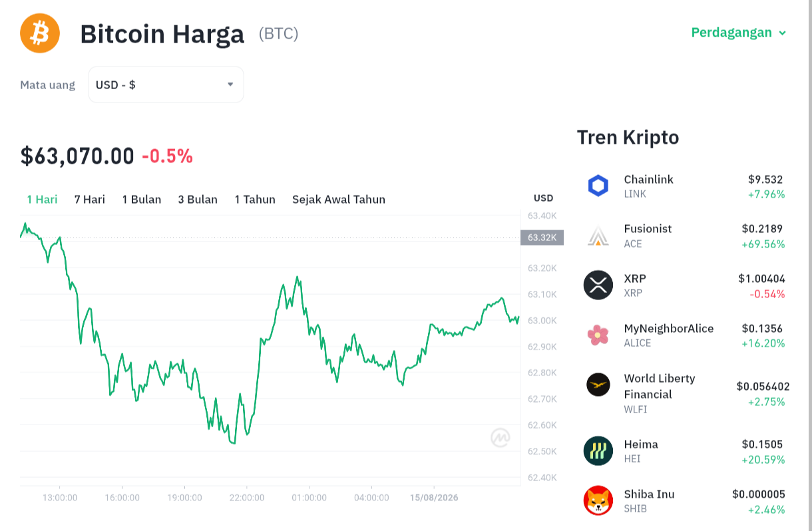
Task: Open the USD - $ currency selector
Action: pos(166,85)
